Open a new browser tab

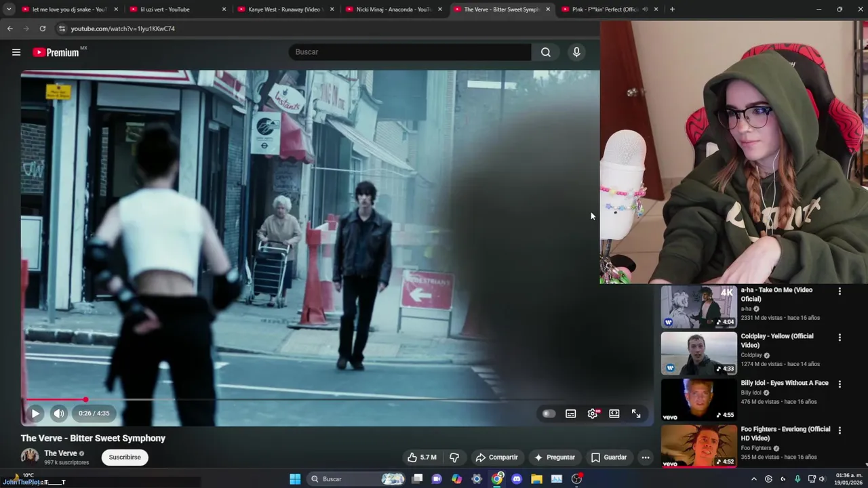(672, 9)
